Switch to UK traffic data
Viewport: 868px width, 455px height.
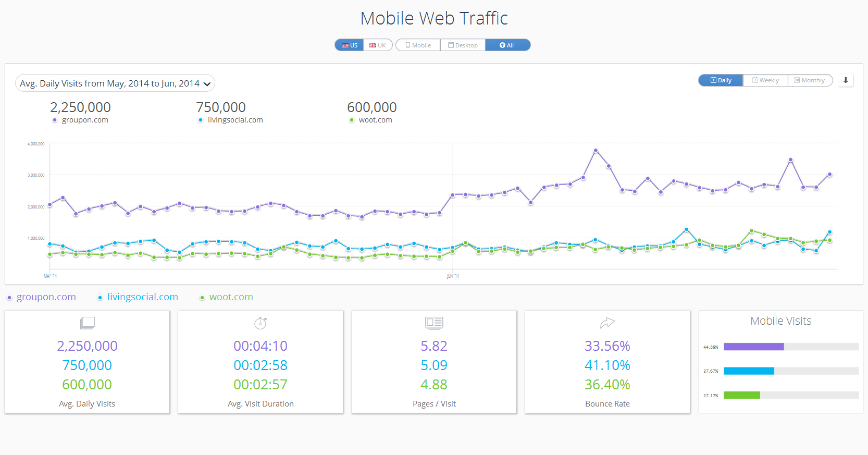coord(378,45)
